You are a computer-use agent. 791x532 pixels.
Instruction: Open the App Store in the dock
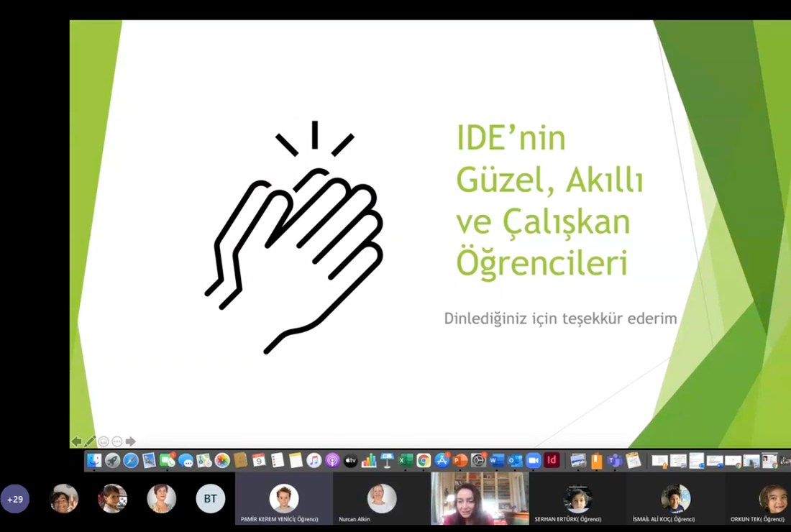[x=442, y=460]
